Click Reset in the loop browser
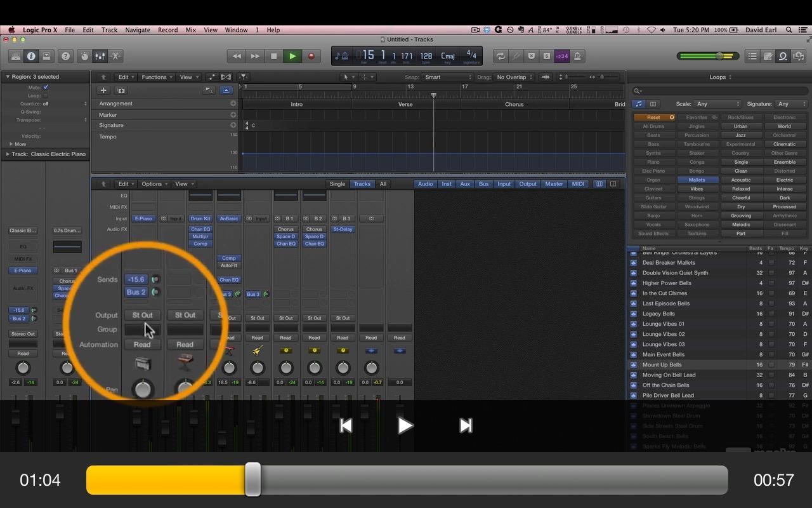This screenshot has height=508, width=812. tap(654, 117)
